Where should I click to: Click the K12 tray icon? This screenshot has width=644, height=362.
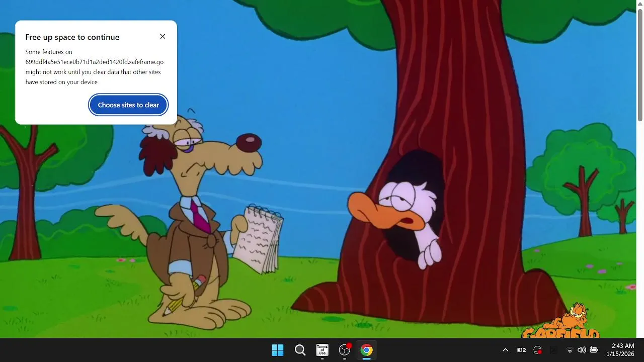pos(521,350)
